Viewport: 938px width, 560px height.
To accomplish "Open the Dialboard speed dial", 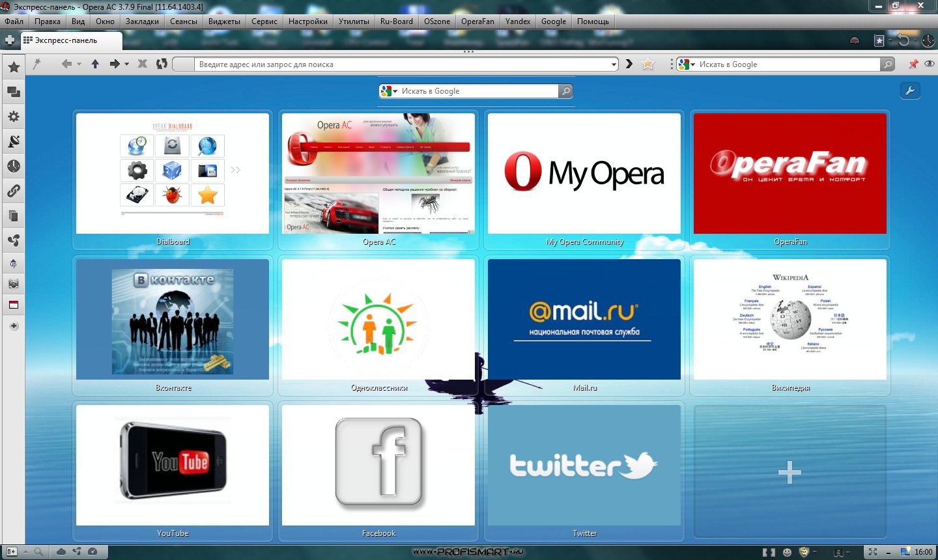I will coord(173,180).
